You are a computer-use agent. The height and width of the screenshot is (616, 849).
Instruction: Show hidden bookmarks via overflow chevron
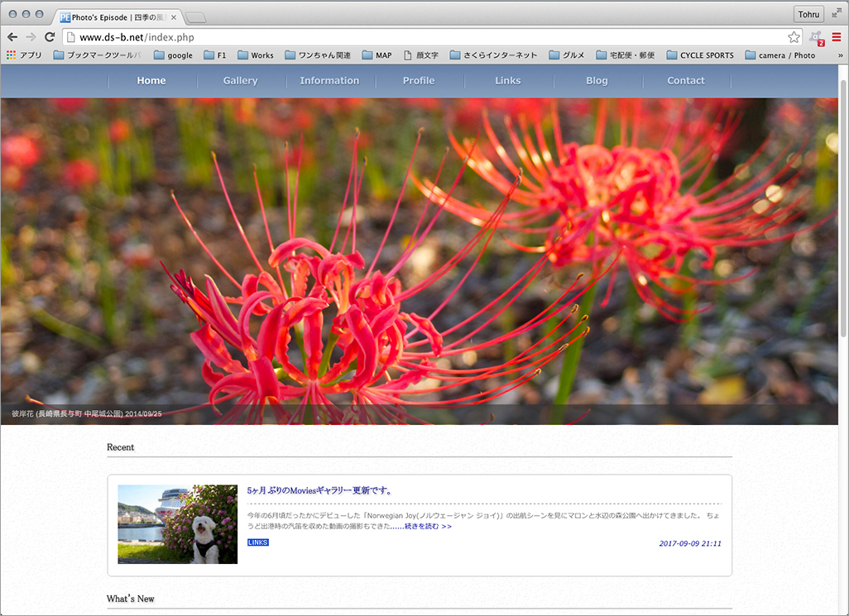(x=840, y=55)
